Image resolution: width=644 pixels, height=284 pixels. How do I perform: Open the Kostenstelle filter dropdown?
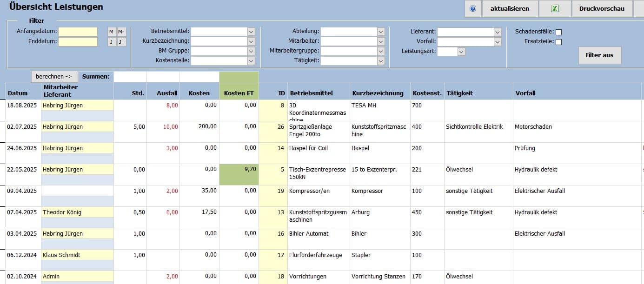tap(251, 61)
